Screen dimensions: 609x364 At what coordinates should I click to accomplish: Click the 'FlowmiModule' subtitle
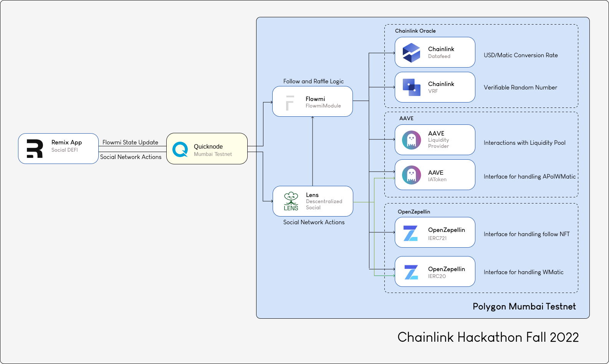click(x=323, y=106)
